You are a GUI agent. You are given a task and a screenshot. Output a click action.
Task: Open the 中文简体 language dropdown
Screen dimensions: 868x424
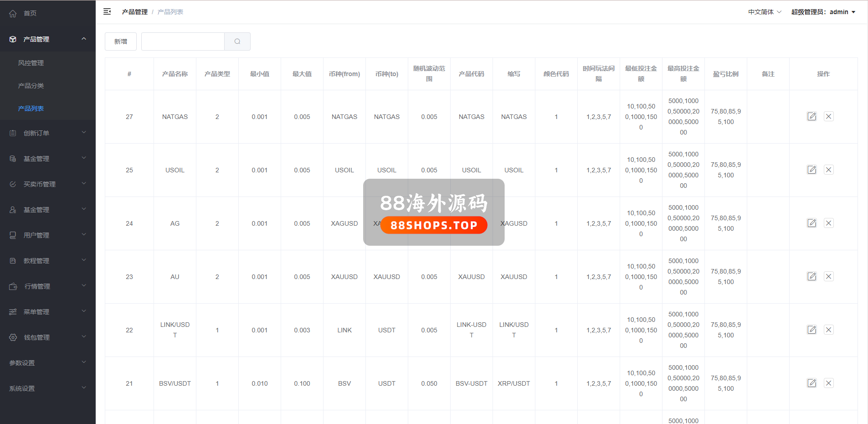(x=764, y=12)
